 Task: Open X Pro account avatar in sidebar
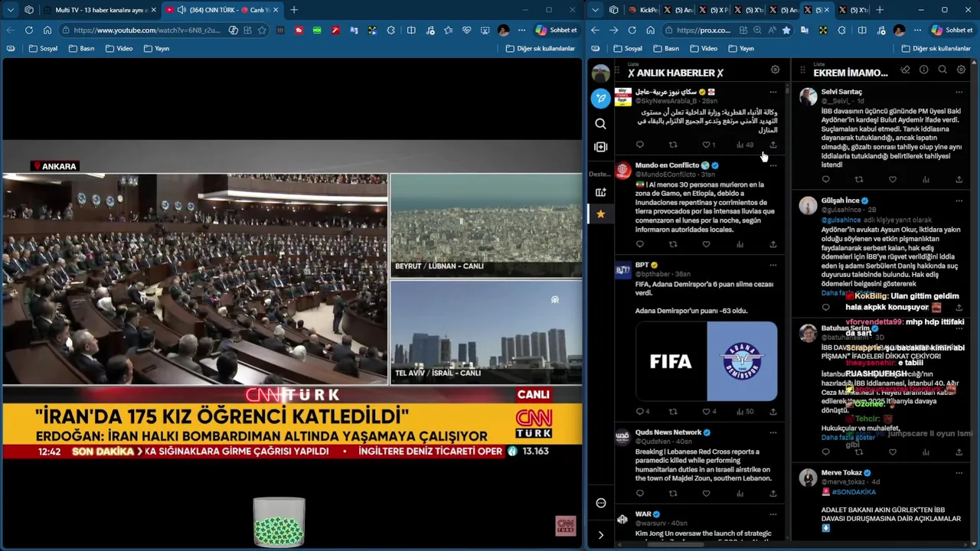point(601,73)
